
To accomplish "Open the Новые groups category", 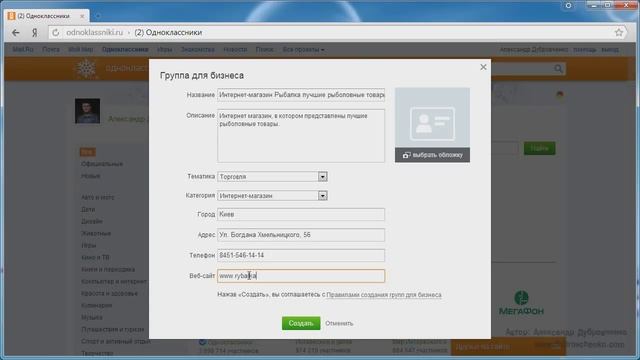I will point(91,176).
